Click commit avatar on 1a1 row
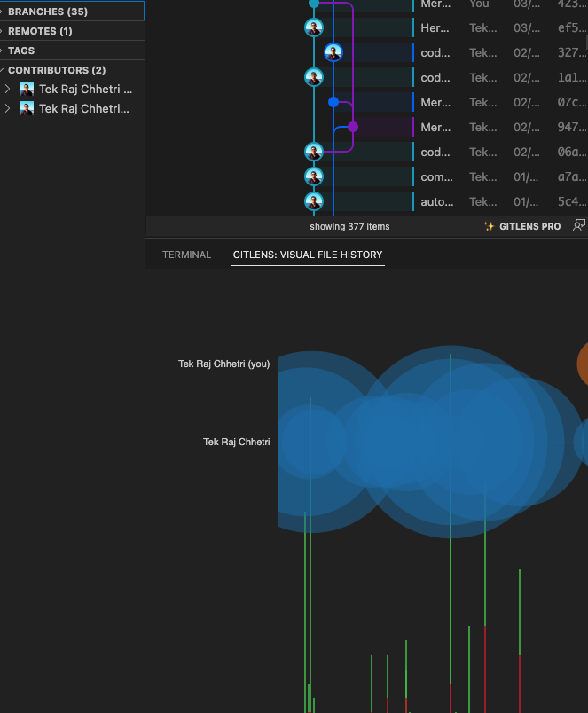The width and height of the screenshot is (588, 713). [314, 77]
